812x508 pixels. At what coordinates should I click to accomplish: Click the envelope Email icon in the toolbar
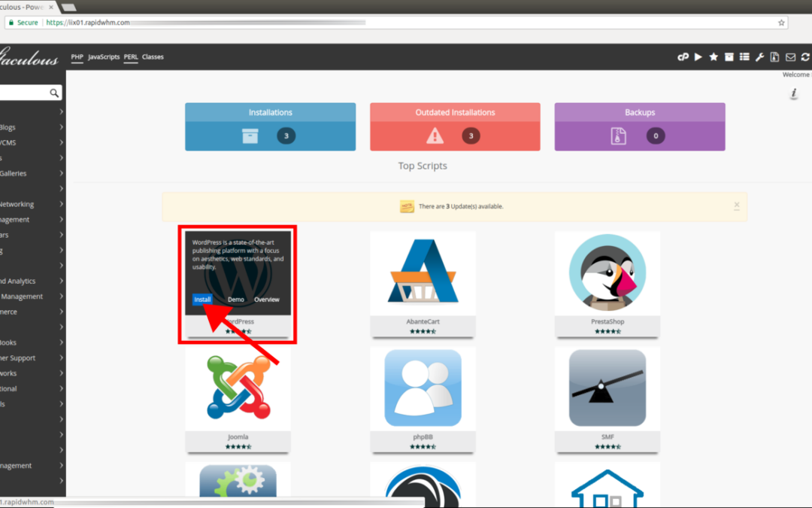pyautogui.click(x=790, y=56)
